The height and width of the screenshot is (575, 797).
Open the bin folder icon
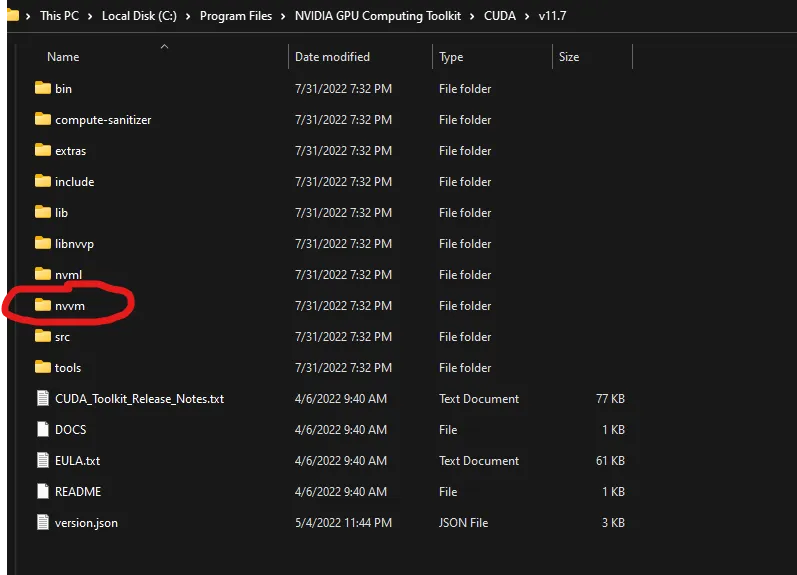tap(43, 88)
